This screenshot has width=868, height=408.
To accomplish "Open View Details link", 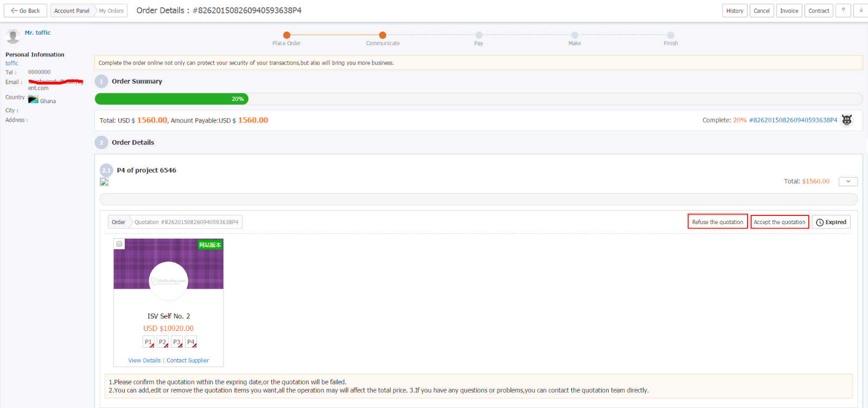I will [x=144, y=360].
